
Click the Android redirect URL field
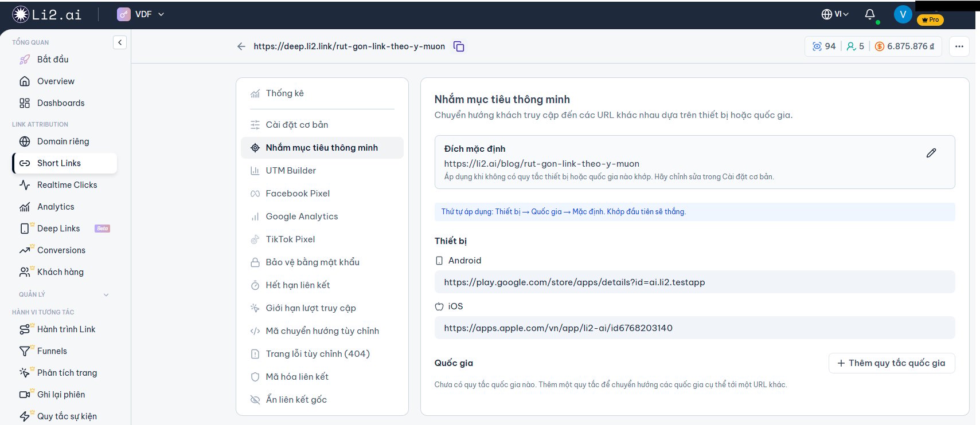point(695,282)
